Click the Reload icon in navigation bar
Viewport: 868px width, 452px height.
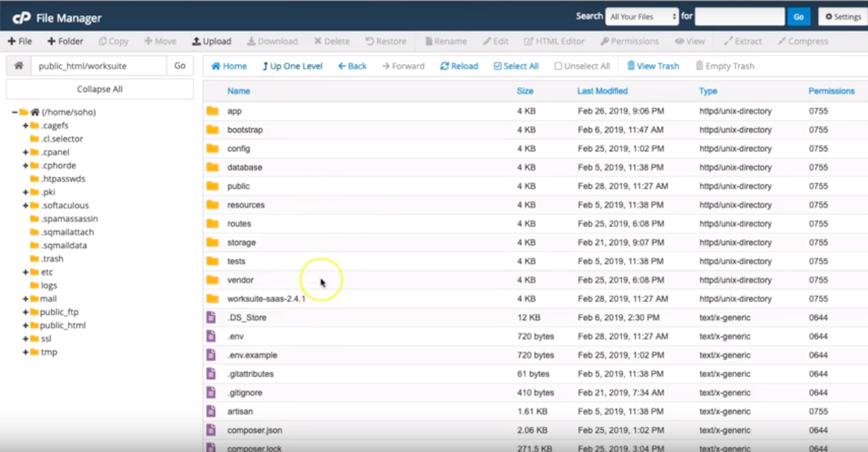point(445,66)
